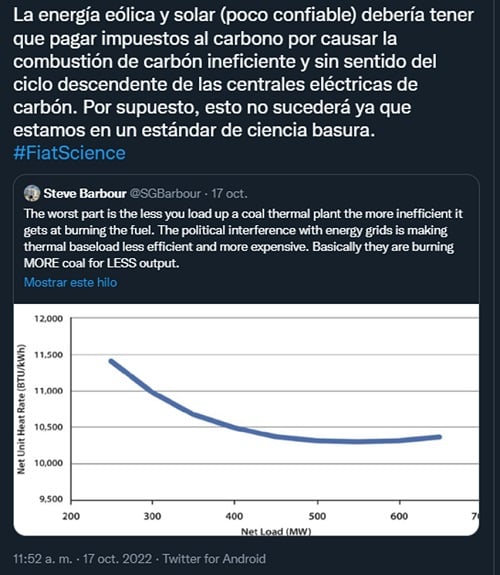Click the Steve Barbour display name
This screenshot has height=575, width=500.
[x=85, y=193]
